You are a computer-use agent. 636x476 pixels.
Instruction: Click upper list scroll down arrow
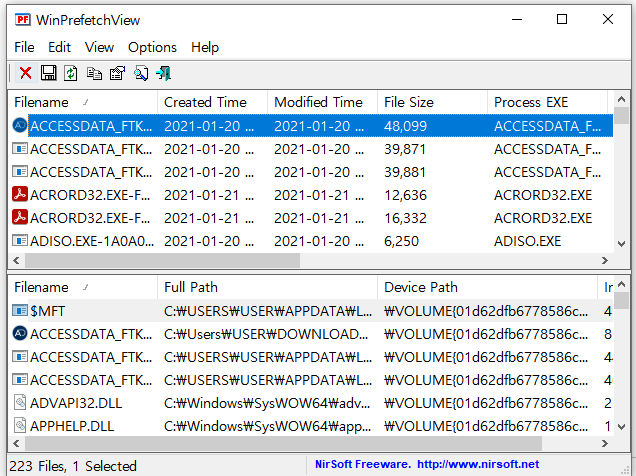pos(621,244)
